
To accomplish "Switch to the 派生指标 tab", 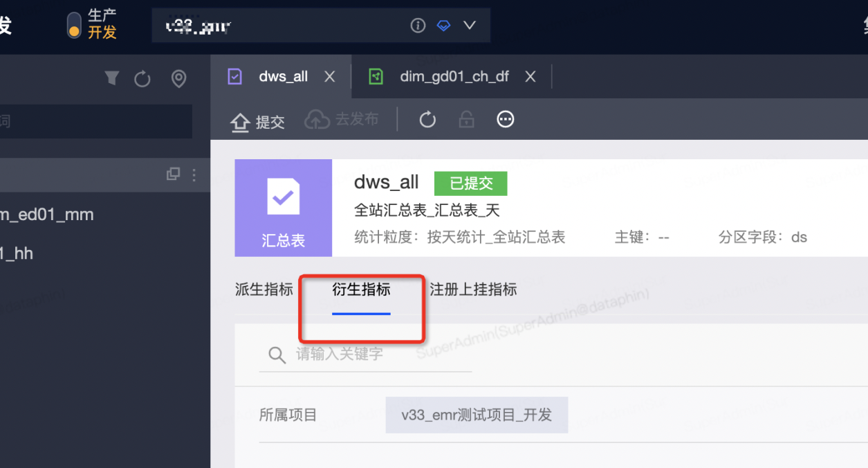I will 264,289.
